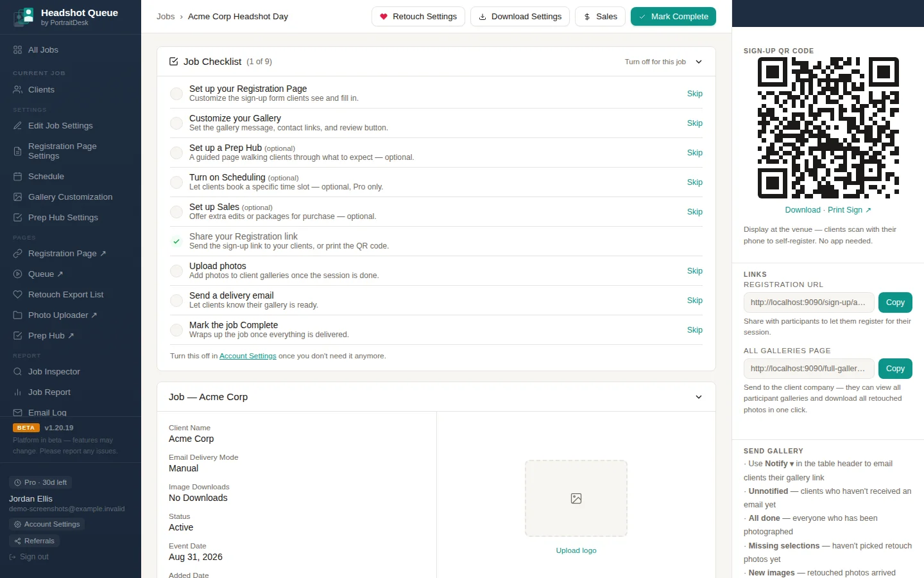924x578 pixels.
Task: Click the sidebar Prep Hub page icon
Action: click(x=17, y=336)
